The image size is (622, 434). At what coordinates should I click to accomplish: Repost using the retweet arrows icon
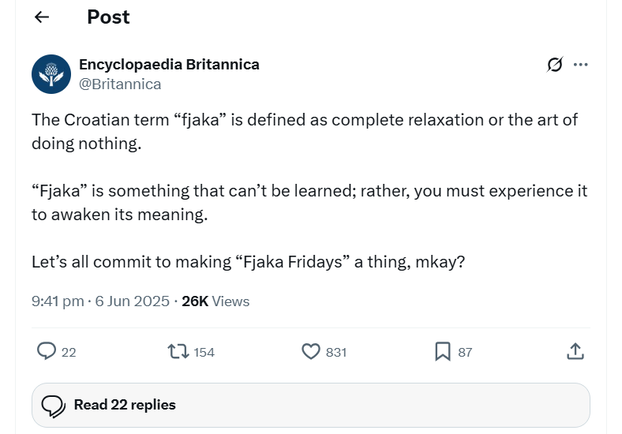pyautogui.click(x=178, y=352)
